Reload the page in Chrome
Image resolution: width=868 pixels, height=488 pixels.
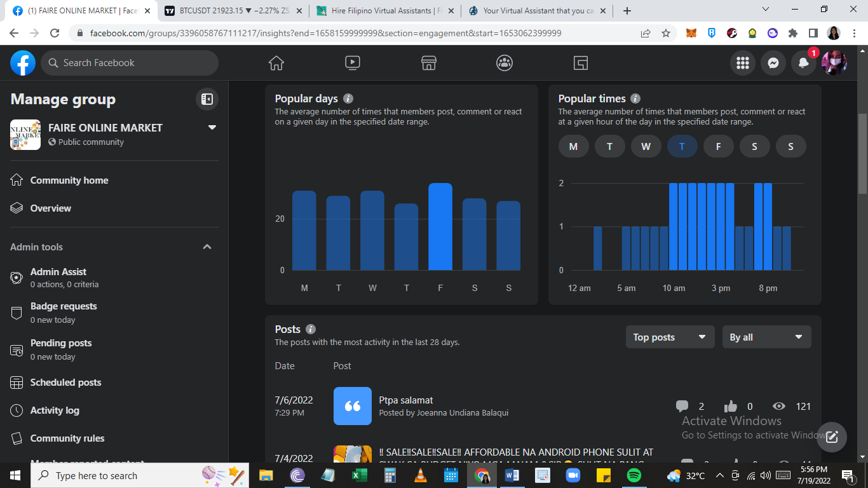(55, 33)
